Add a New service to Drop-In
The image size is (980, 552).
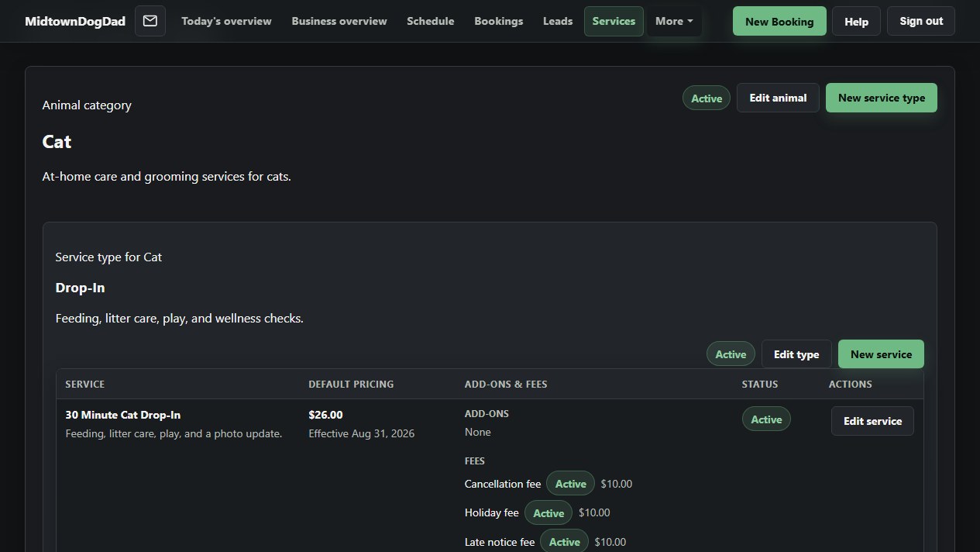[881, 354]
